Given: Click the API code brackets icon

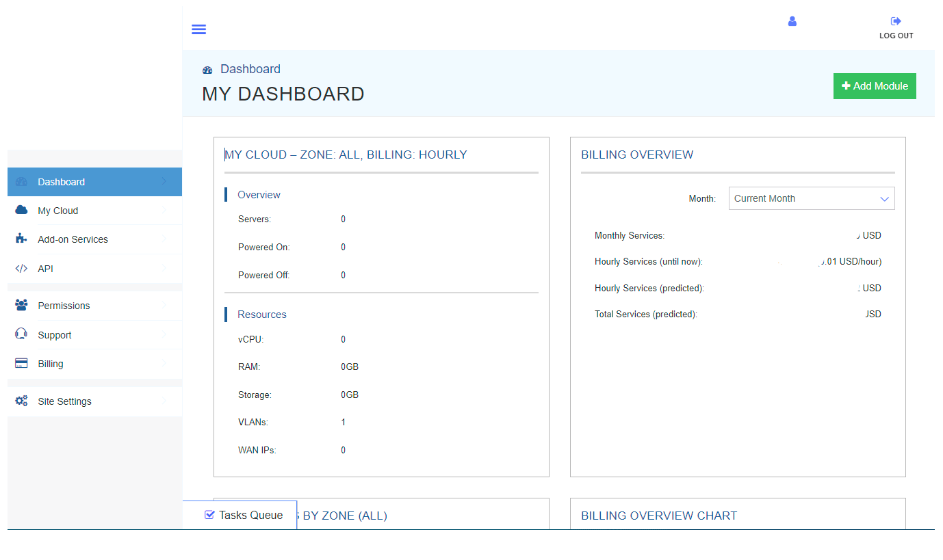Looking at the screenshot, I should coord(21,269).
